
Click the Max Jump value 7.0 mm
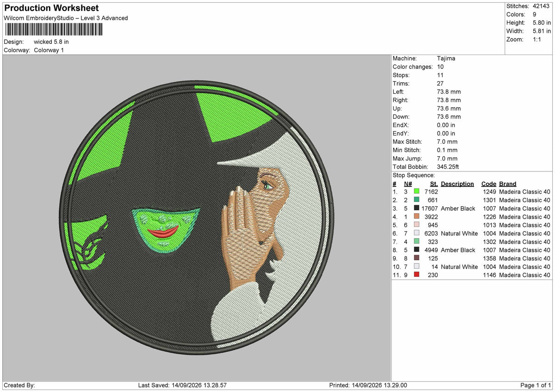447,158
